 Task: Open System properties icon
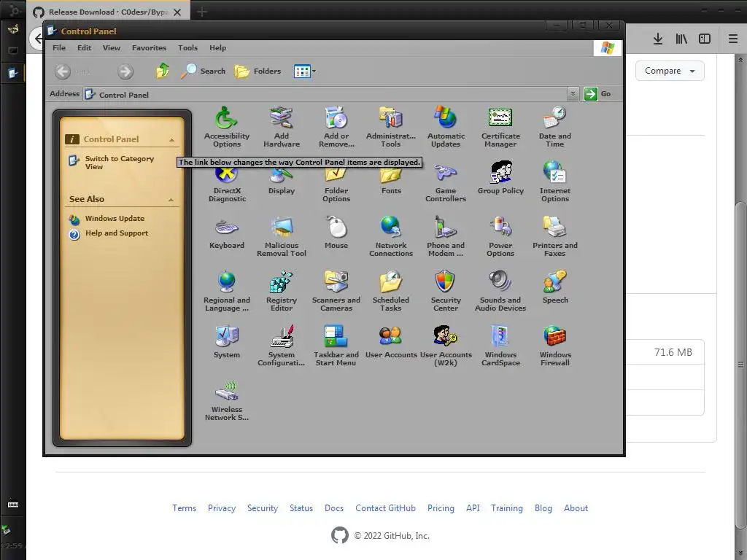click(227, 343)
